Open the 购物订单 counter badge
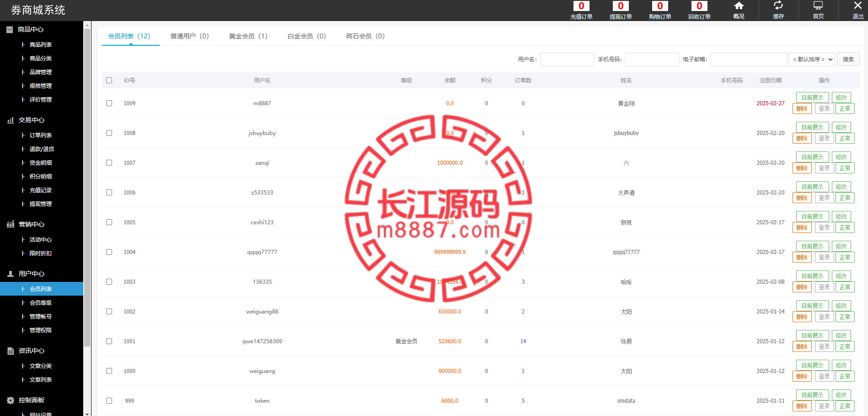 pos(660,6)
